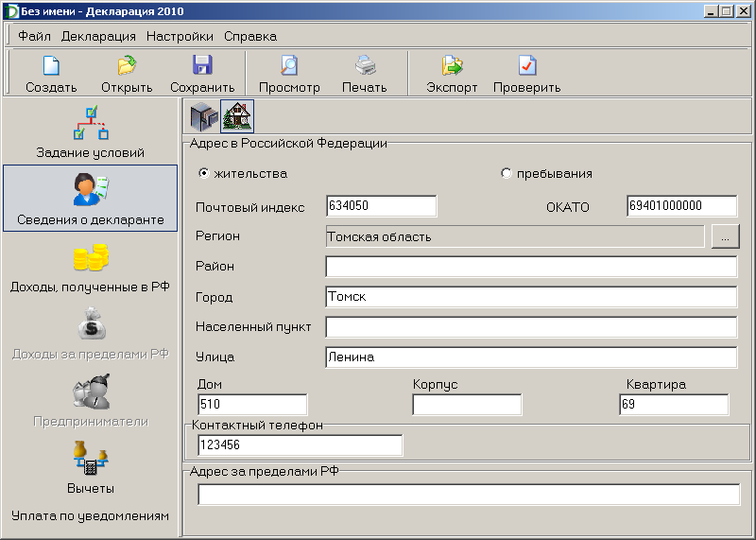Open the Файл menu
Image resolution: width=756 pixels, height=540 pixels.
click(34, 37)
